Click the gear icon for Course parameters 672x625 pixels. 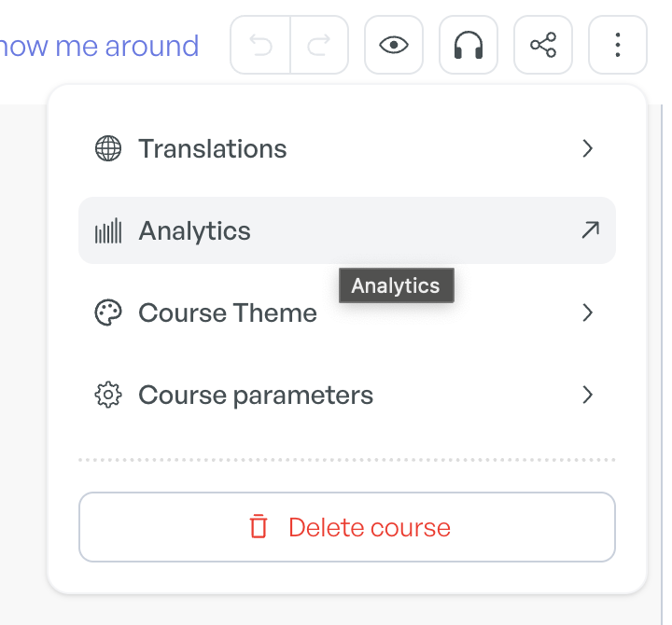(x=108, y=395)
